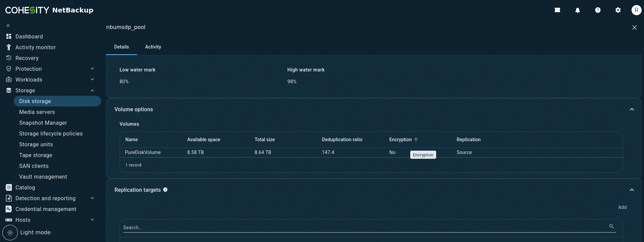Collapse the Replication targets section

click(632, 190)
